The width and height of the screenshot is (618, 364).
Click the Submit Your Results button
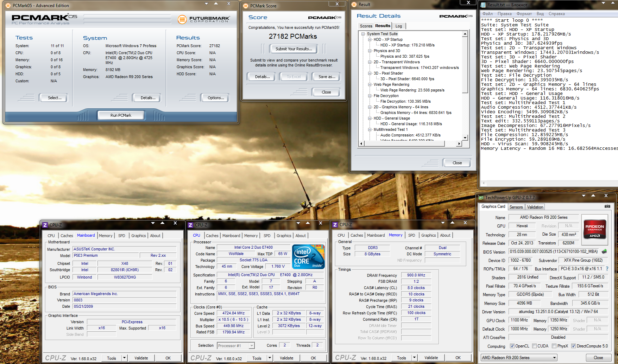293,49
